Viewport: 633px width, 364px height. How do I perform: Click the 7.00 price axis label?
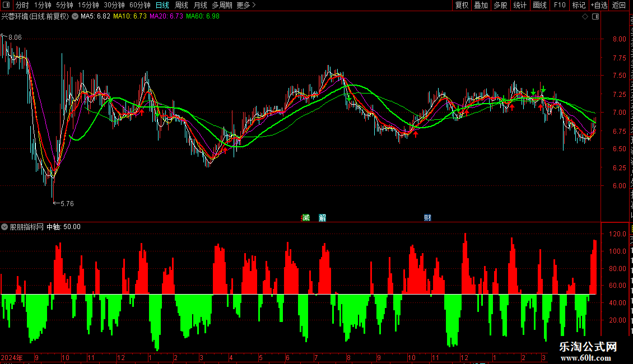tap(619, 113)
